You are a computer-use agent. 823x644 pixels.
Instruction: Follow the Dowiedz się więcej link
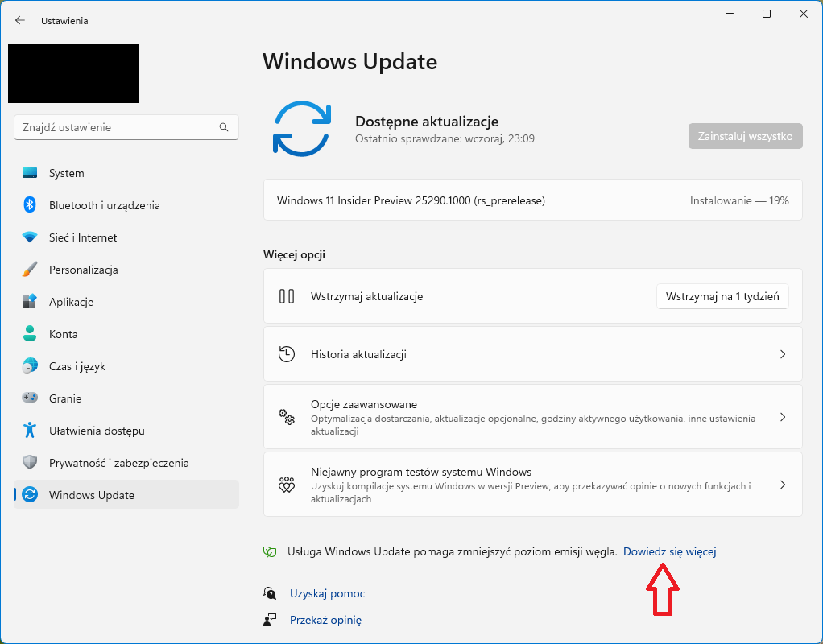(669, 551)
